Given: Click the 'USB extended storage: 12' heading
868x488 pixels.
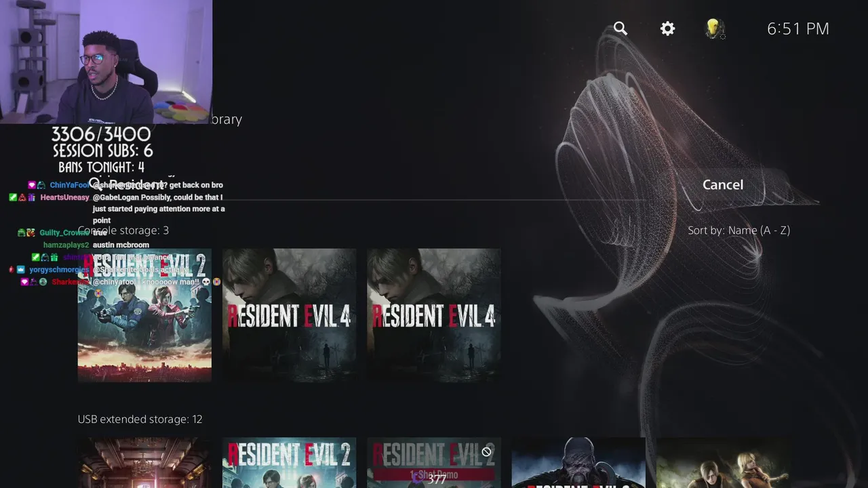Looking at the screenshot, I should tap(140, 420).
